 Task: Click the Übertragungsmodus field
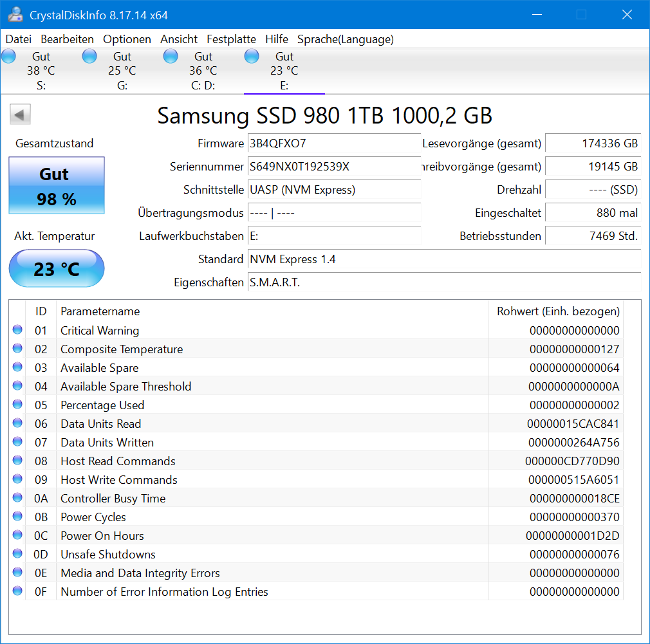pos(334,213)
